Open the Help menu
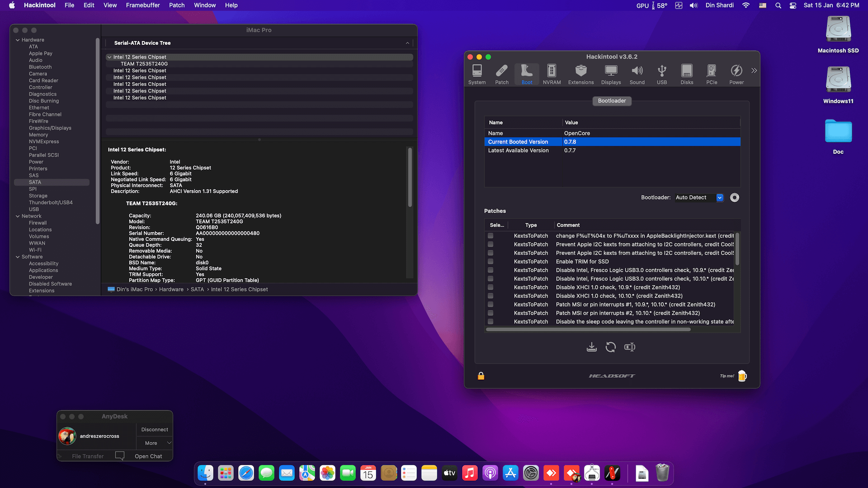 click(231, 5)
